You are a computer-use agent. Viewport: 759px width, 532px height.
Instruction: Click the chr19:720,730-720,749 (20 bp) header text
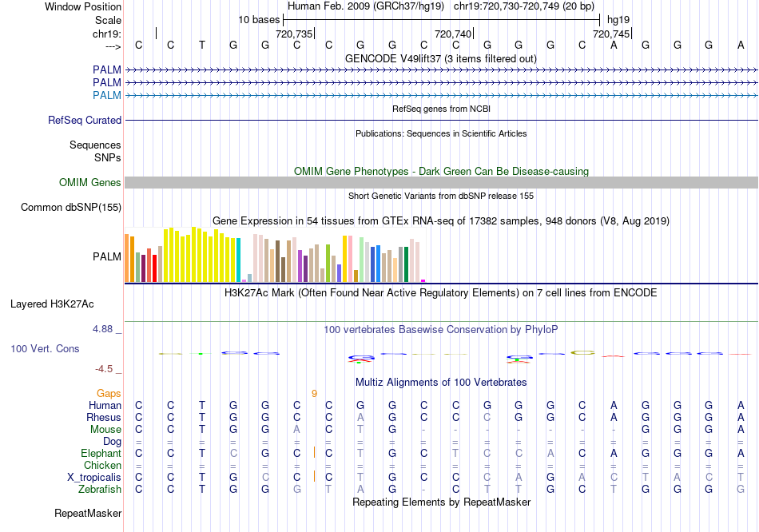click(x=524, y=6)
